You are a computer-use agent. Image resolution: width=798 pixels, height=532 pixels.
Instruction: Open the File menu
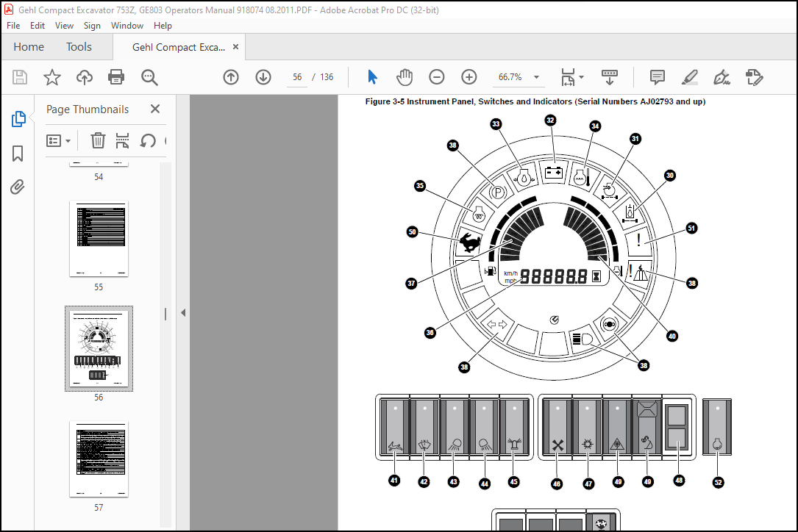[13, 26]
